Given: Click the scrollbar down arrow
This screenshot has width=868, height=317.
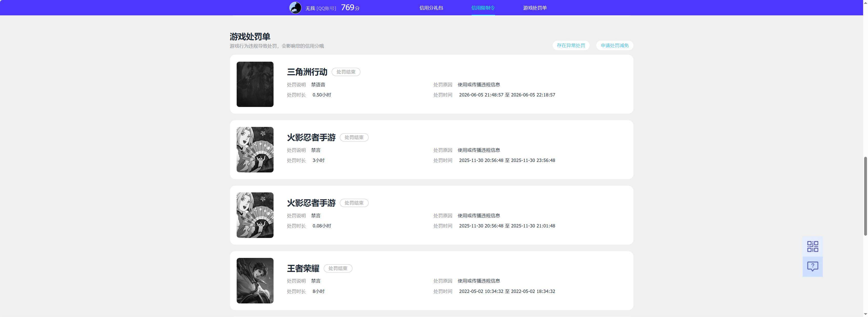Looking at the screenshot, I should (x=865, y=314).
